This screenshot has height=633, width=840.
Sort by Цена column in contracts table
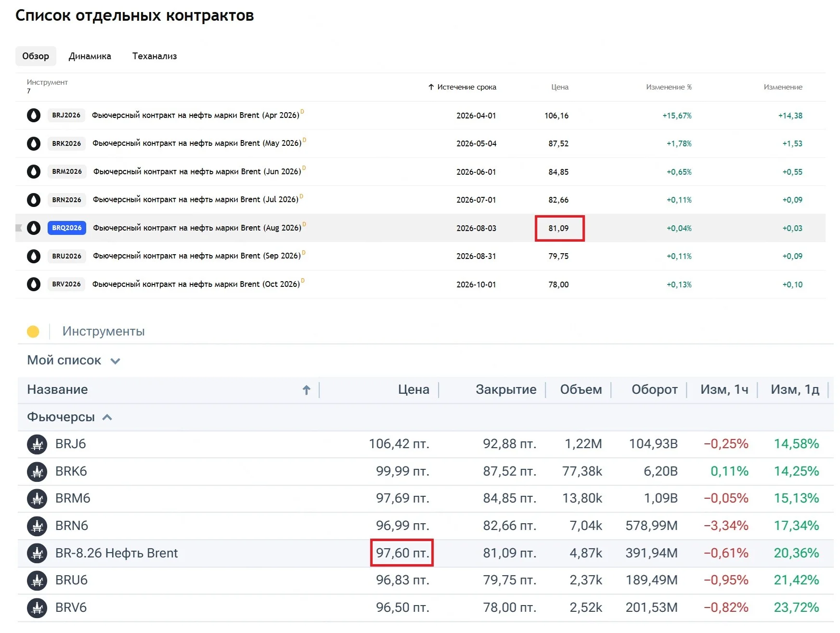(x=560, y=87)
